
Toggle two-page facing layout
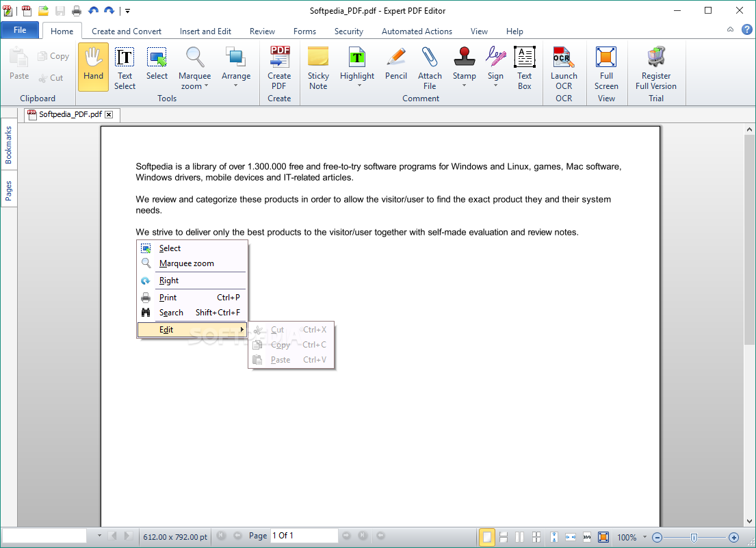tap(520, 537)
